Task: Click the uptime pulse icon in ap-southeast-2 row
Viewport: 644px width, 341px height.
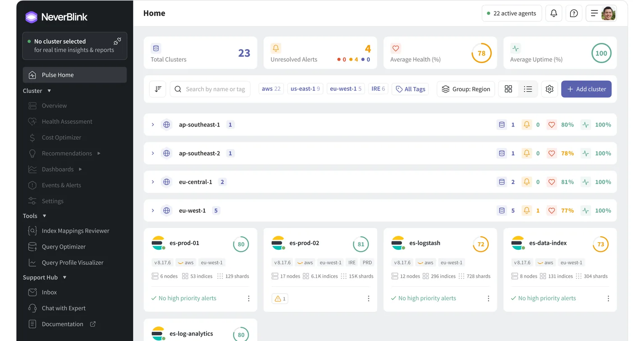Action: click(x=586, y=153)
